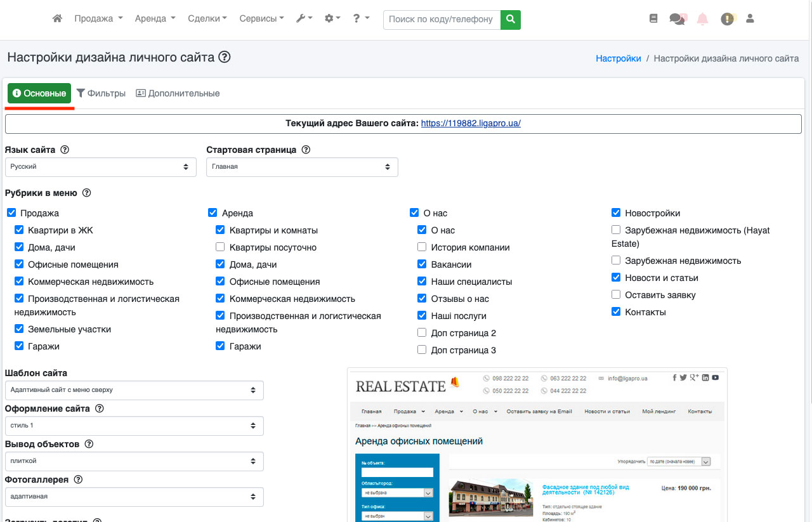Screen dimensions: 812x522
Task: Click the home icon in navbar
Action: pyautogui.click(x=57, y=19)
